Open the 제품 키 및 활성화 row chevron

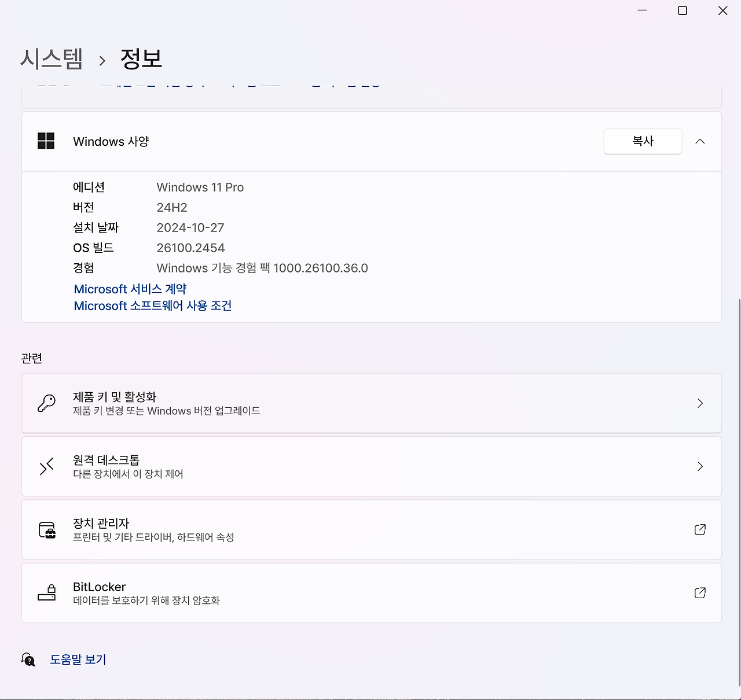click(700, 403)
